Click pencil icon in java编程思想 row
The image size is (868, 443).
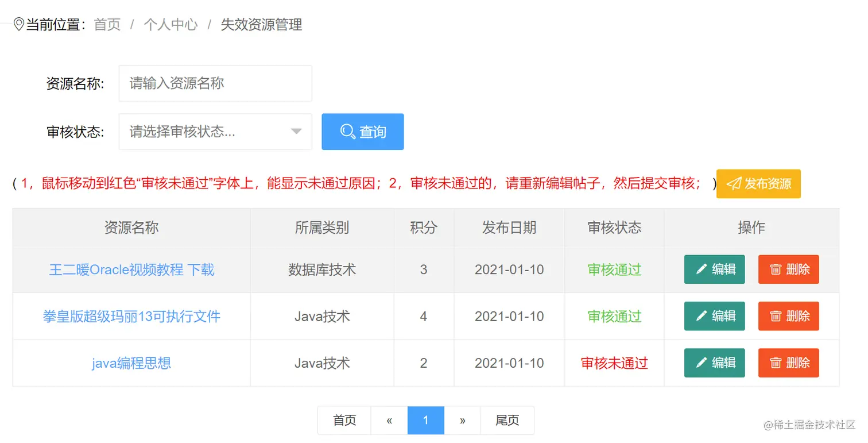click(701, 363)
